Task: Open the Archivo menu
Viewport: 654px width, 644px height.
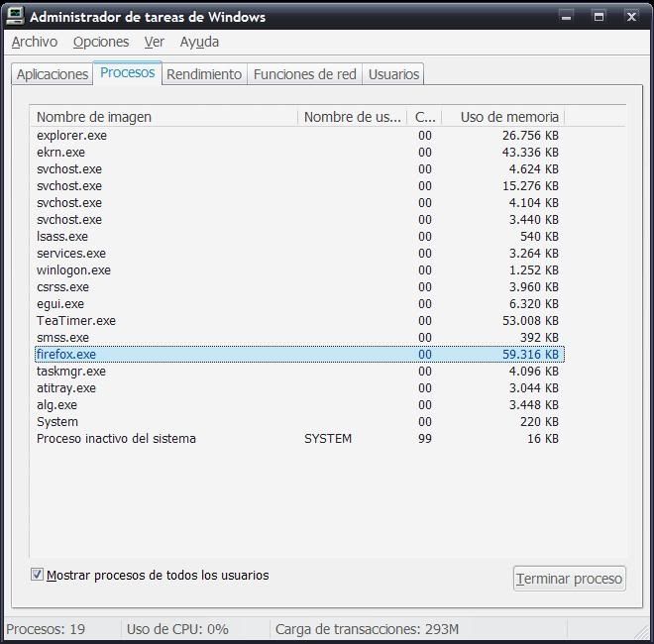Action: coord(35,43)
